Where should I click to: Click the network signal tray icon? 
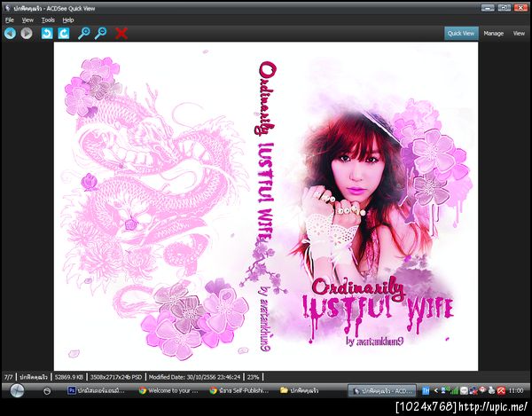(454, 391)
